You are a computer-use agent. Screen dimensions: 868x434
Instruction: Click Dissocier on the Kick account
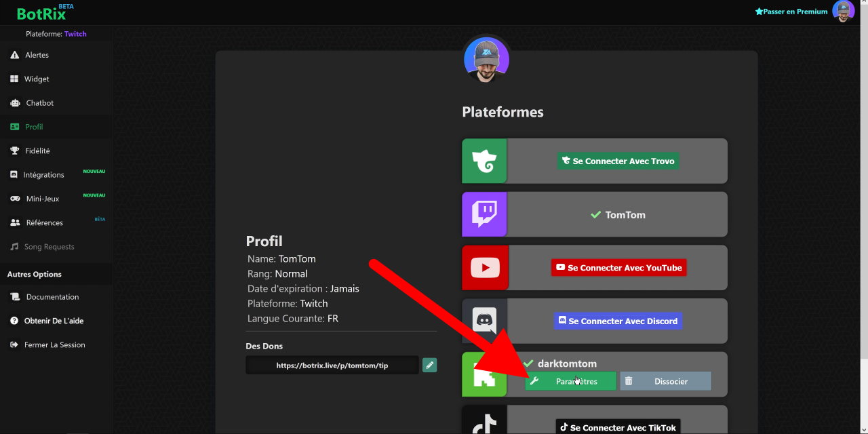click(x=665, y=381)
